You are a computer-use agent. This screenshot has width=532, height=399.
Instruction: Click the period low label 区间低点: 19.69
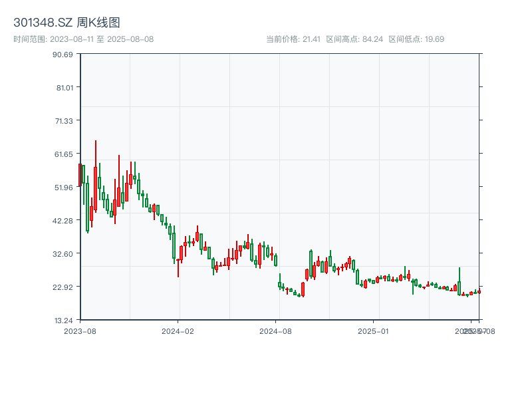point(416,39)
